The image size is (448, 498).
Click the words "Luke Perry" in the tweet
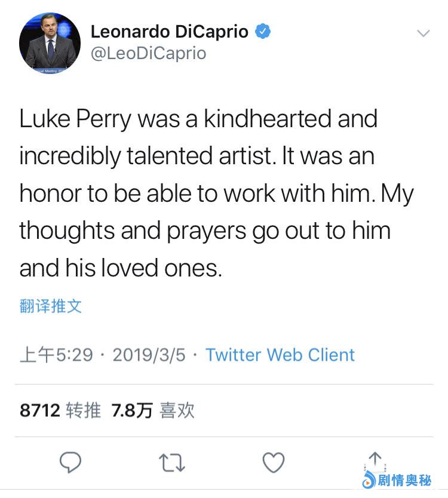pos(75,119)
